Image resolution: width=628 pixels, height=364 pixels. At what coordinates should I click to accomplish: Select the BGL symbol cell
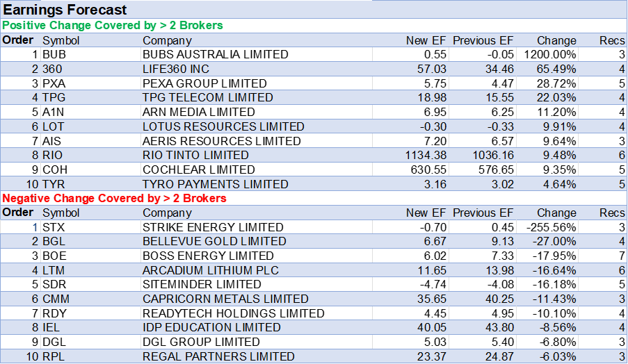coord(54,241)
